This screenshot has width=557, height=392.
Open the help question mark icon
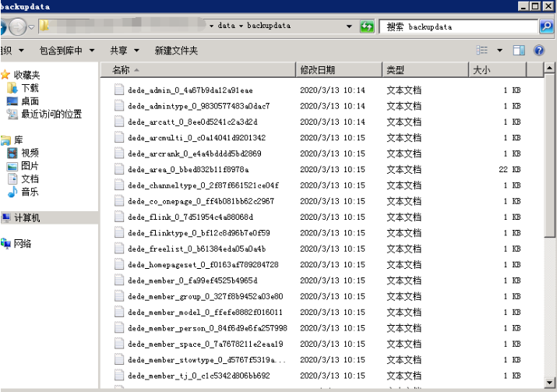pos(539,51)
